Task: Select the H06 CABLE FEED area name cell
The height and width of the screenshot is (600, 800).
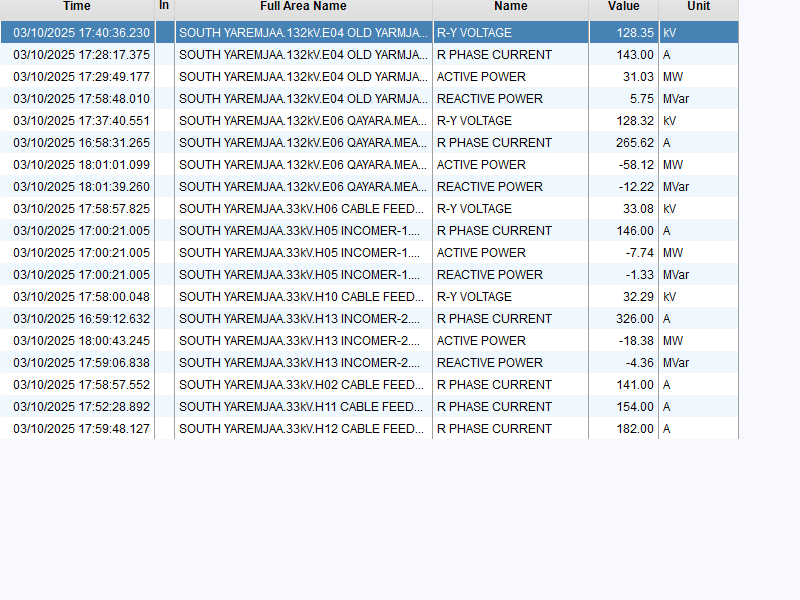Action: [304, 209]
